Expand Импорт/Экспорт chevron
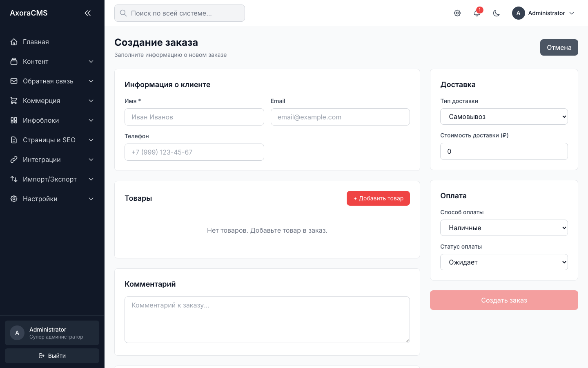This screenshot has height=368, width=588. (91, 179)
